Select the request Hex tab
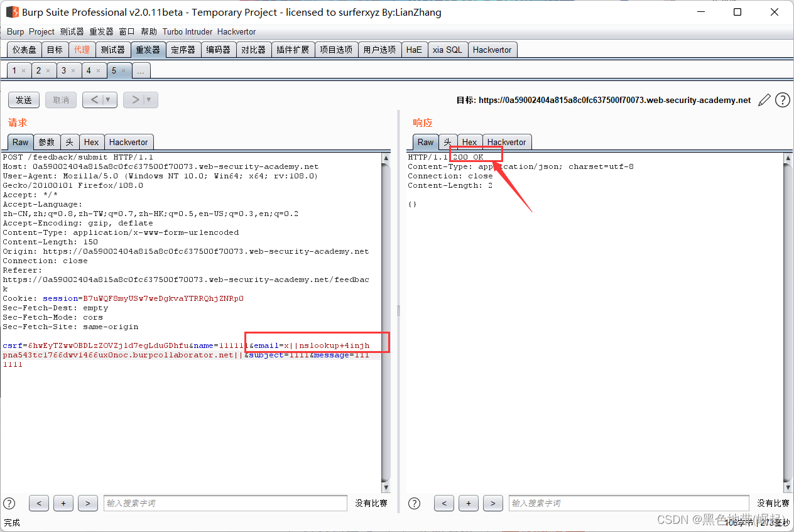 pyautogui.click(x=91, y=142)
